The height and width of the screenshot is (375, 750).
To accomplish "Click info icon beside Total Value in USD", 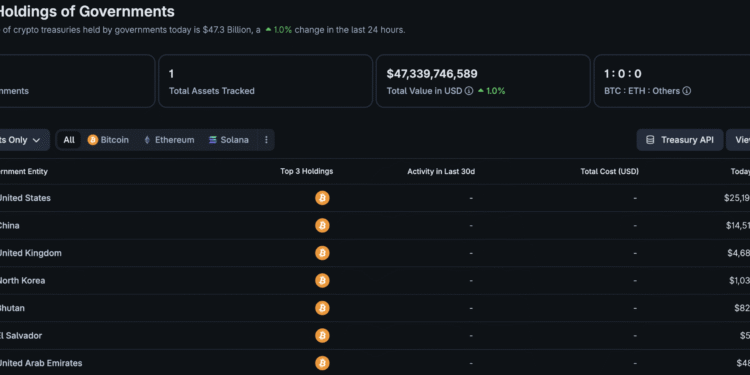I will (x=469, y=91).
